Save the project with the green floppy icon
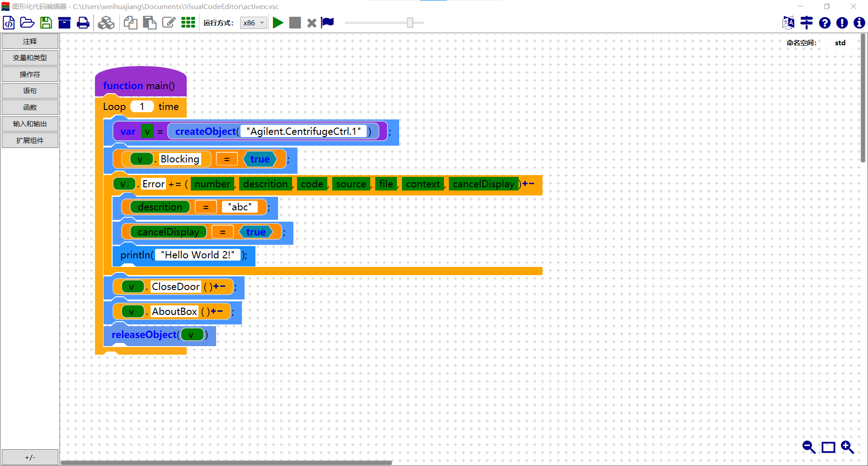The width and height of the screenshot is (868, 466). (x=46, y=23)
